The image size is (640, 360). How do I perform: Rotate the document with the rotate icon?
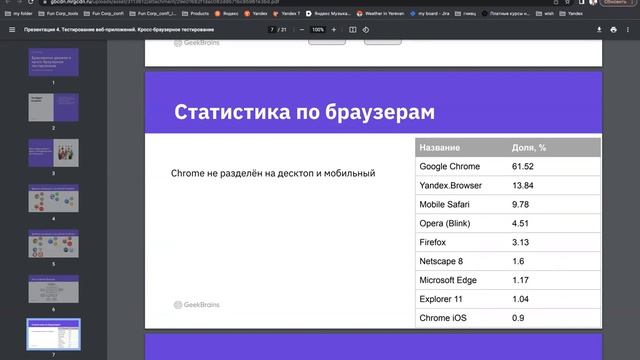(366, 30)
